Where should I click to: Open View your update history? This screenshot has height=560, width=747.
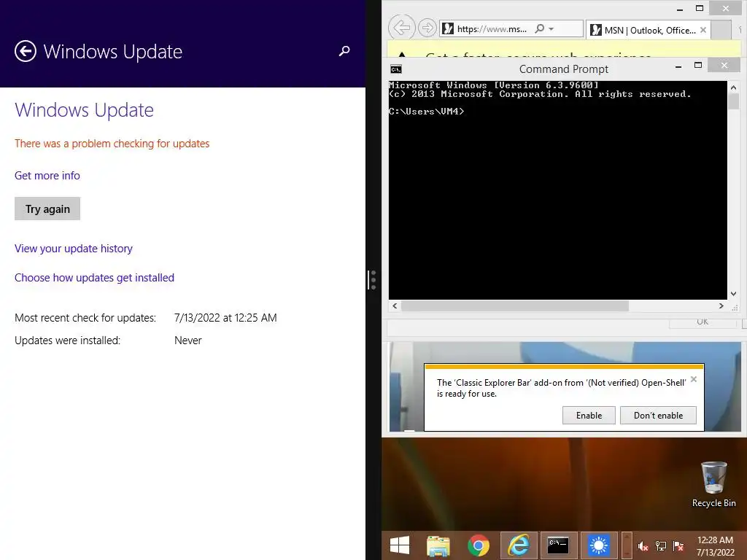74,249
